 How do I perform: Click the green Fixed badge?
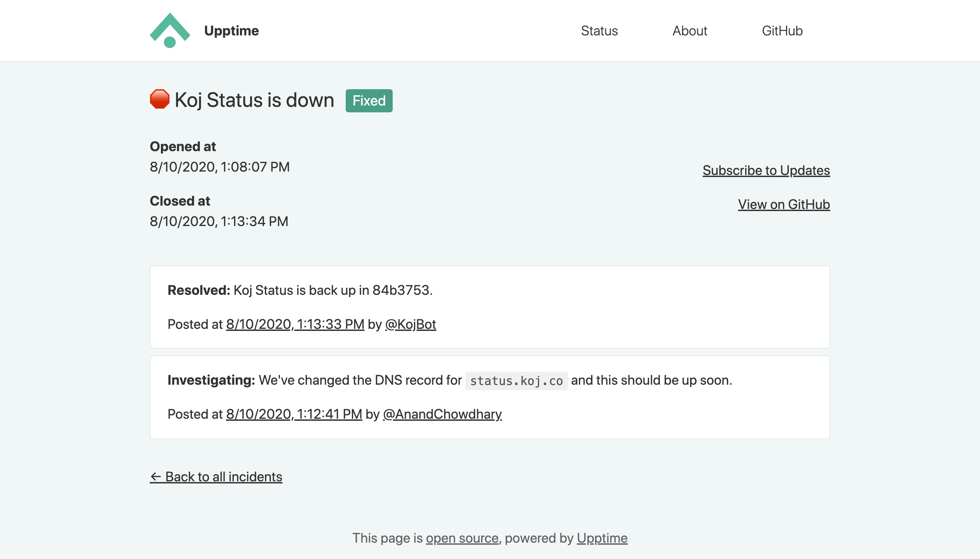[369, 100]
